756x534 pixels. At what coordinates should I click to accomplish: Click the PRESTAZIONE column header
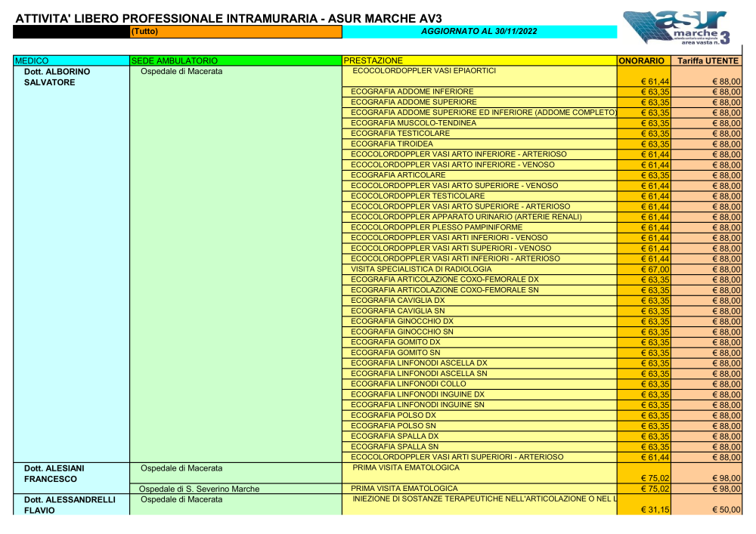click(479, 60)
